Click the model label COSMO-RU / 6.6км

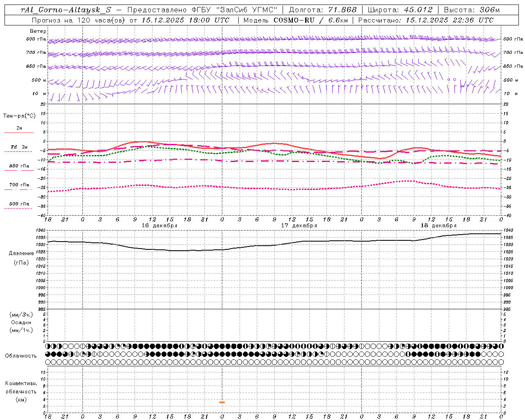point(310,20)
